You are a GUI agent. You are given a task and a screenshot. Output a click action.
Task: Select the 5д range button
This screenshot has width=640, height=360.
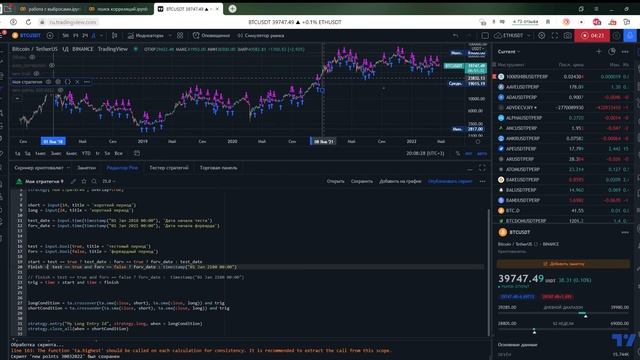tap(27, 153)
